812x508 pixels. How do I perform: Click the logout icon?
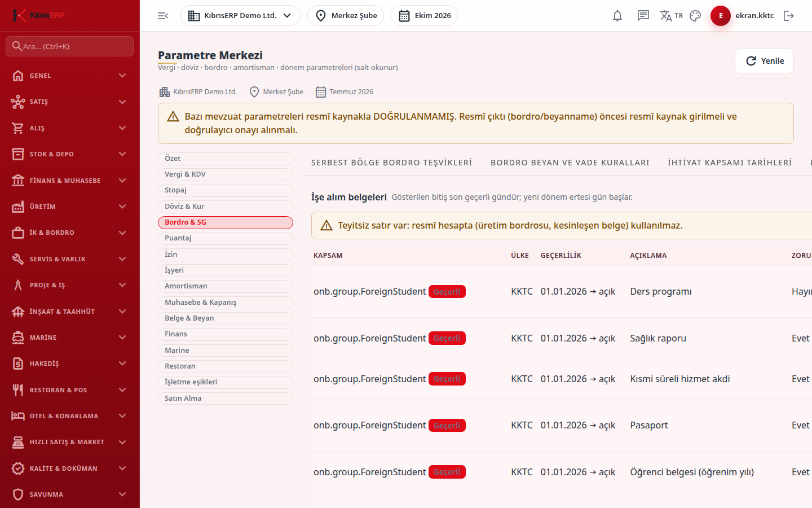coord(789,16)
